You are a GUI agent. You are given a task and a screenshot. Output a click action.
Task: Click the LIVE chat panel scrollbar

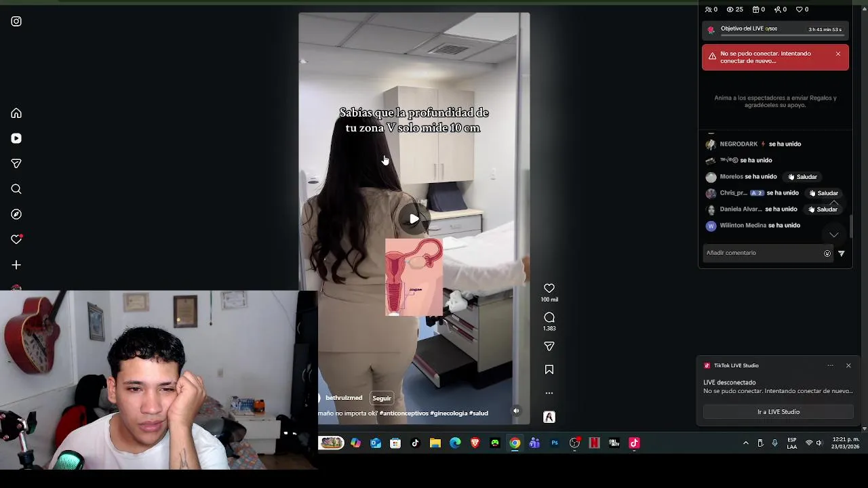click(x=850, y=227)
